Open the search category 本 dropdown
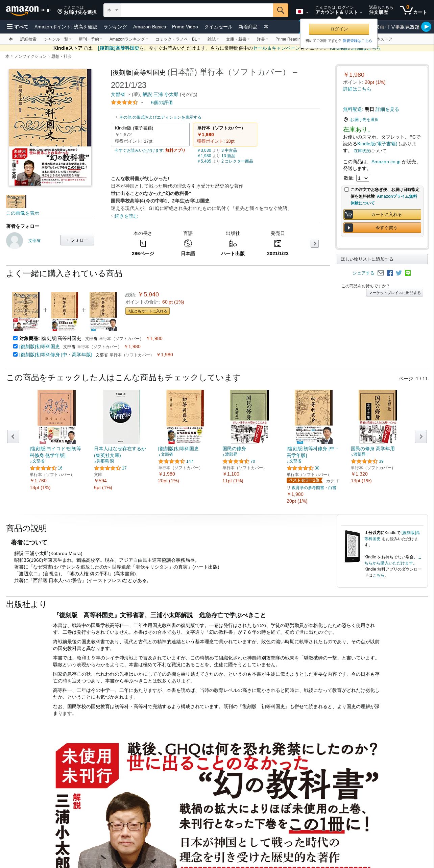Screen dimensions: 434x868 (x=112, y=10)
